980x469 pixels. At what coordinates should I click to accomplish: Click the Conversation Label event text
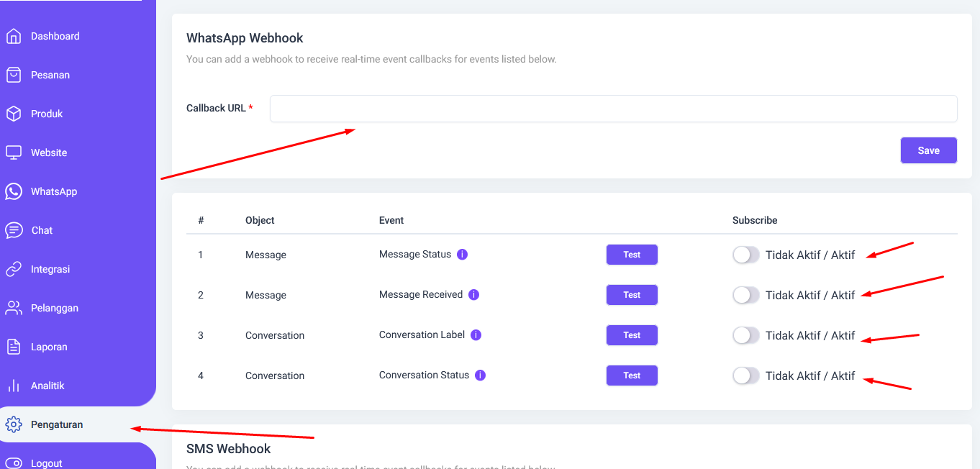[422, 335]
